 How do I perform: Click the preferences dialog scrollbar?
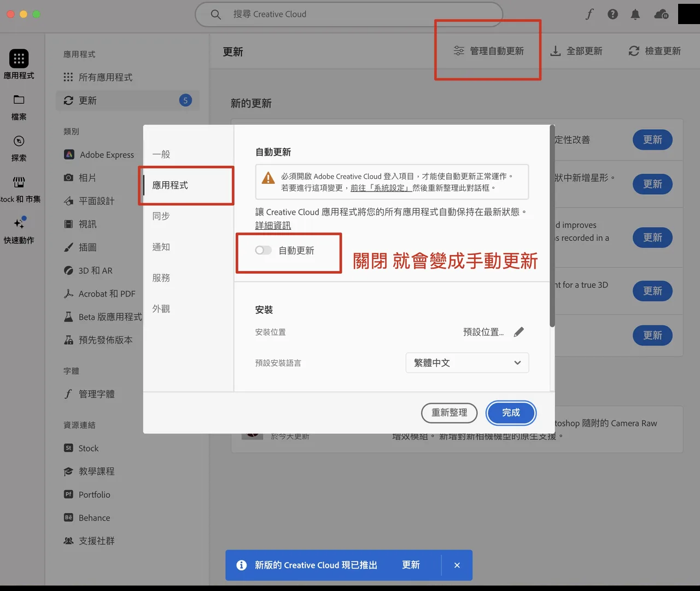tap(552, 227)
